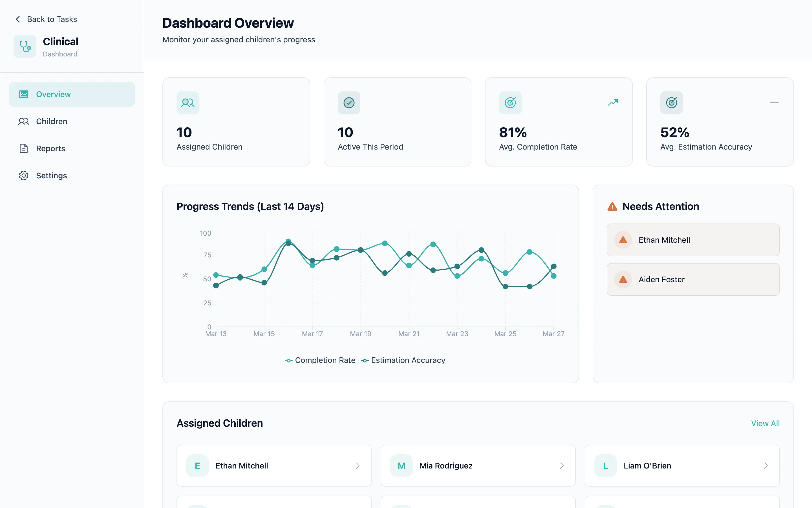Click the Estimation Accuracy point at Mar 27
The height and width of the screenshot is (508, 812).
554,266
